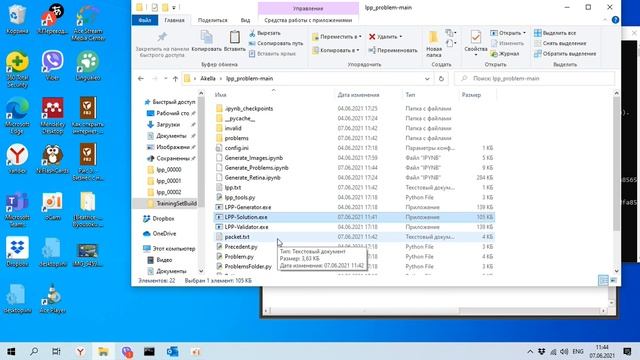Click Вставить ярлык command
The image size is (640, 360).
272,53
